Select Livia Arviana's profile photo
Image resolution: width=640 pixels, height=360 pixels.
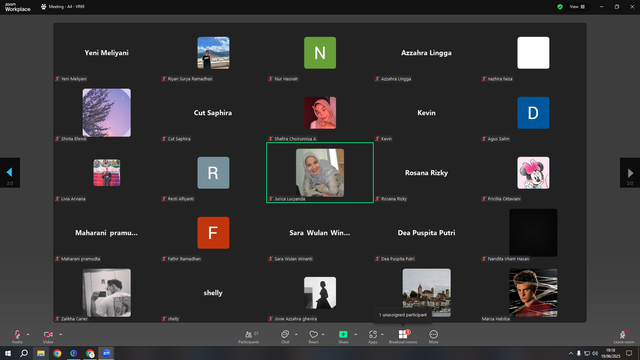click(107, 173)
